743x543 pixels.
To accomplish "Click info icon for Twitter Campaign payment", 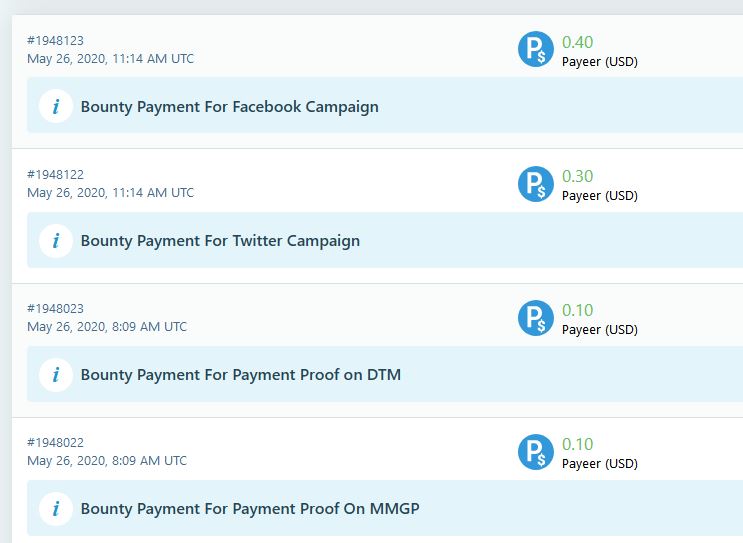I will [56, 240].
